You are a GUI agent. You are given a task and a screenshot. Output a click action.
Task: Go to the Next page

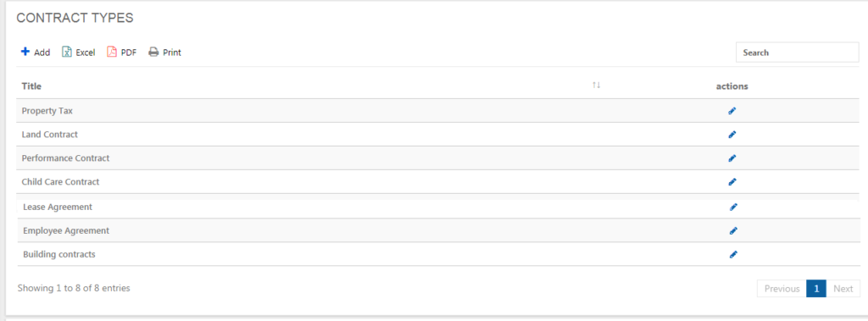(x=843, y=289)
